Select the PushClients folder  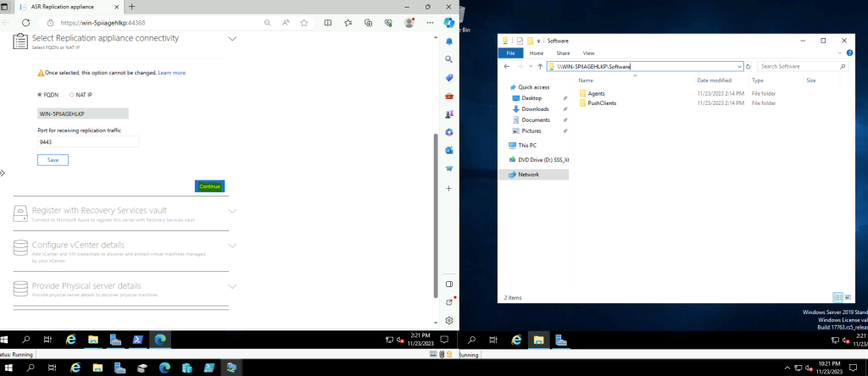click(x=602, y=102)
